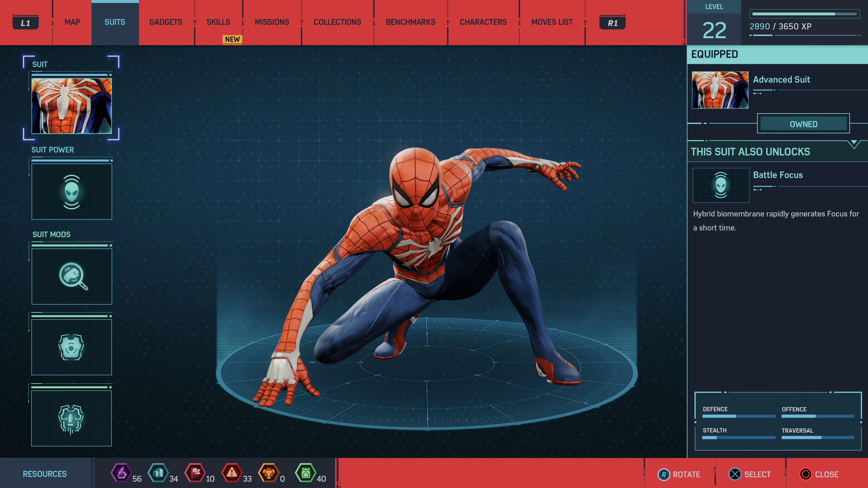Click the CLOSE prompt label
868x488 pixels.
click(x=827, y=474)
